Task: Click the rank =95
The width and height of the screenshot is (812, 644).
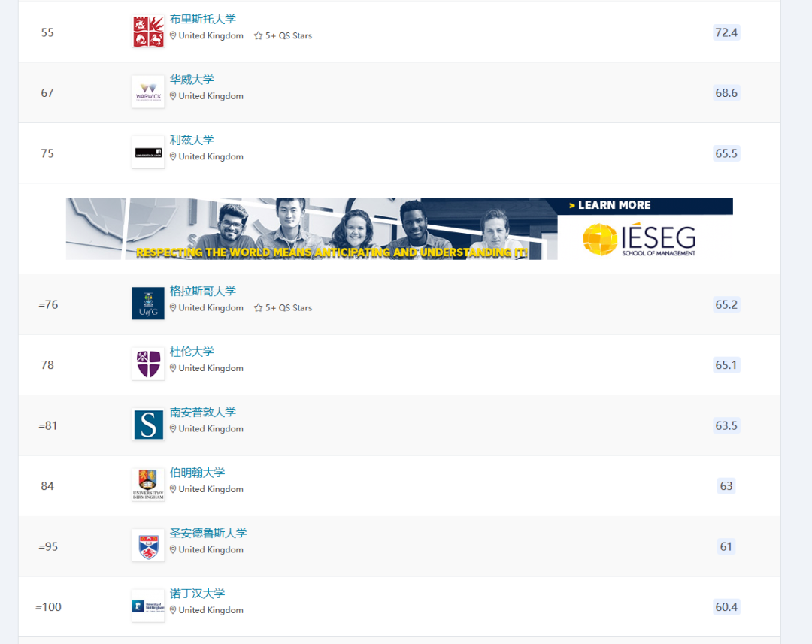Action: click(48, 546)
